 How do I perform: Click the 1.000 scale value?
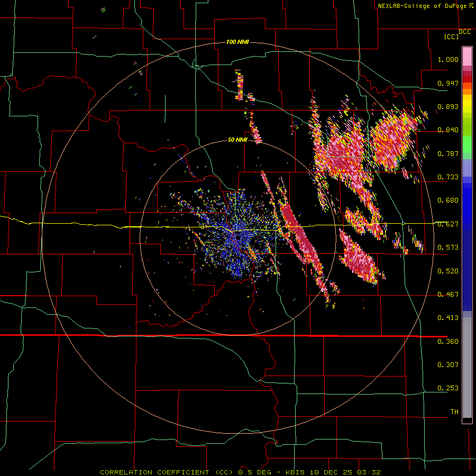(448, 59)
